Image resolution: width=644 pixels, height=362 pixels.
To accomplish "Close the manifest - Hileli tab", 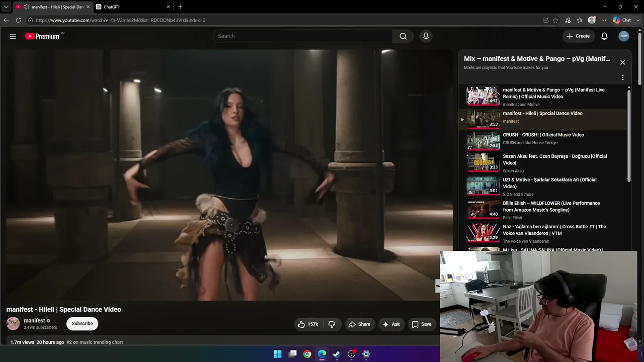I will point(88,7).
